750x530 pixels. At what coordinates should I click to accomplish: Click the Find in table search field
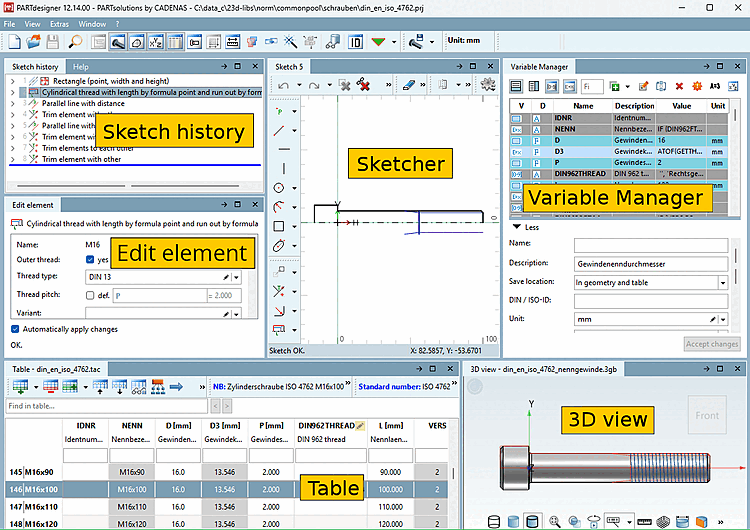click(106, 406)
